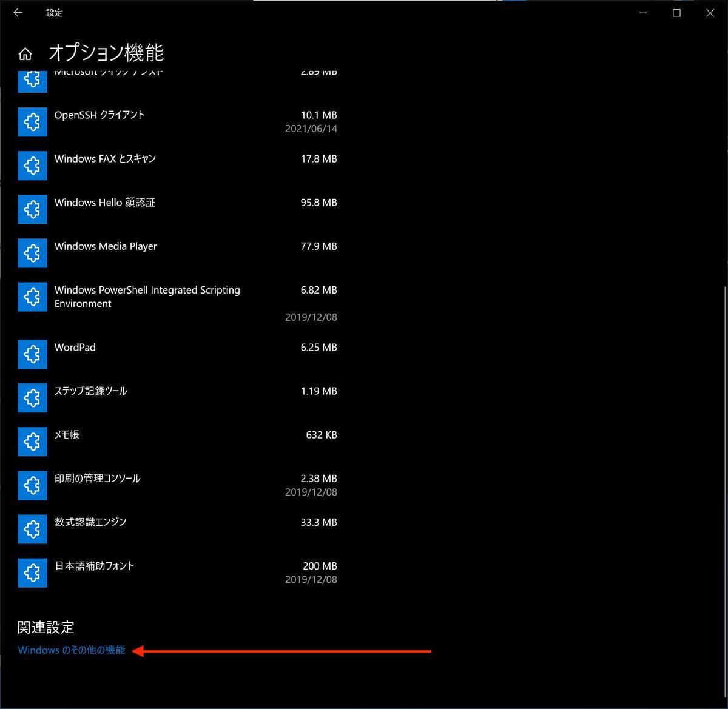Click the puzzle icon beside Windows Media Player
This screenshot has height=709, width=728.
coord(33,253)
